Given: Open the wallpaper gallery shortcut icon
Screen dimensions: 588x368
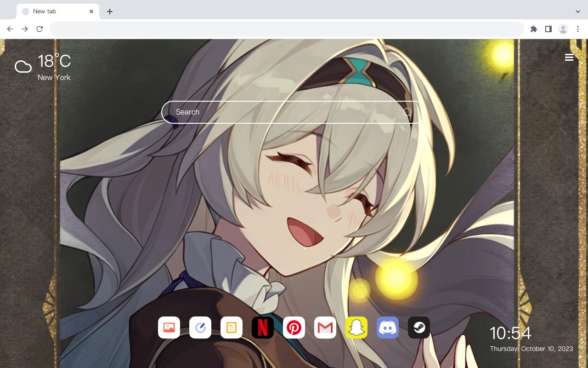Looking at the screenshot, I should point(169,328).
